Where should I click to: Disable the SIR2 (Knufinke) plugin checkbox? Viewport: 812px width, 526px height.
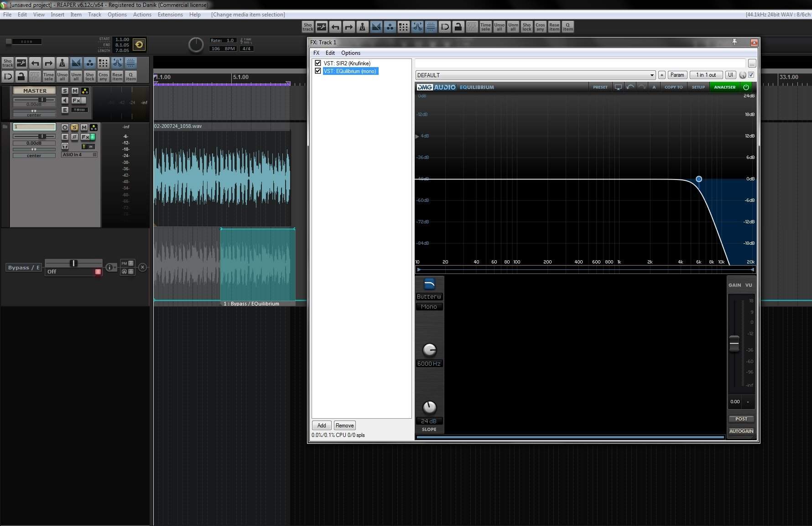[318, 63]
